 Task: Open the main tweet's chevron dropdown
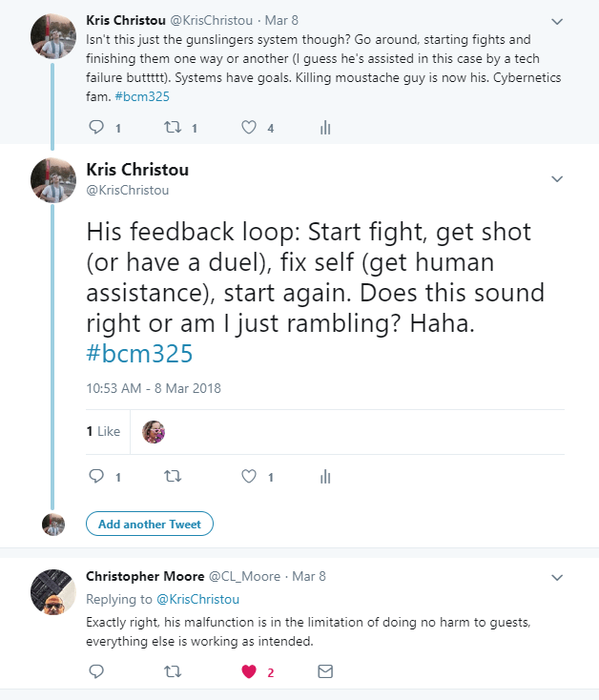[x=558, y=178]
